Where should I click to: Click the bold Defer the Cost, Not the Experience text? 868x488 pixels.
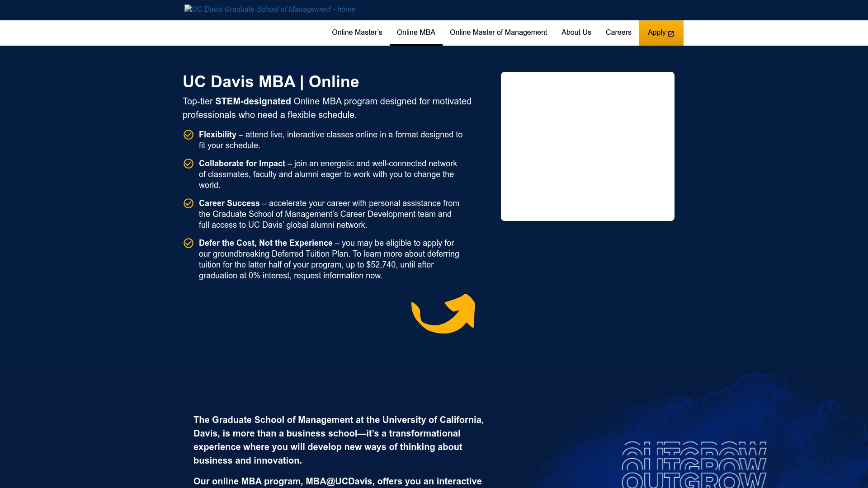(x=266, y=243)
